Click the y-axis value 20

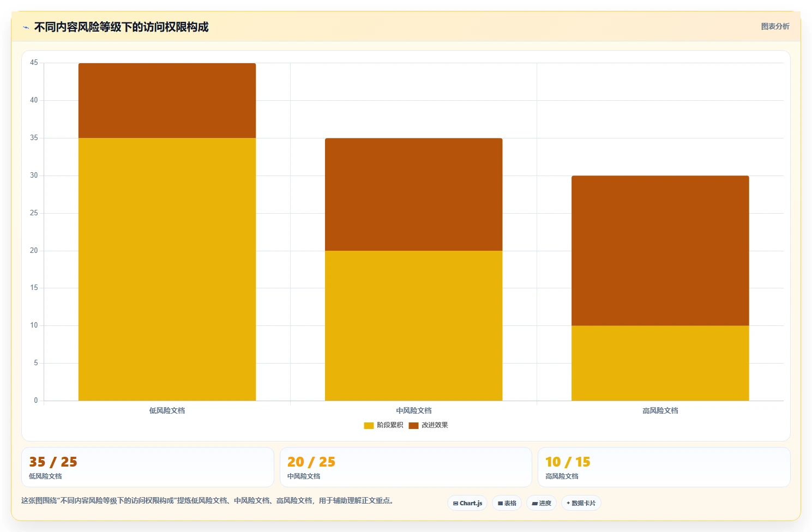pos(34,251)
